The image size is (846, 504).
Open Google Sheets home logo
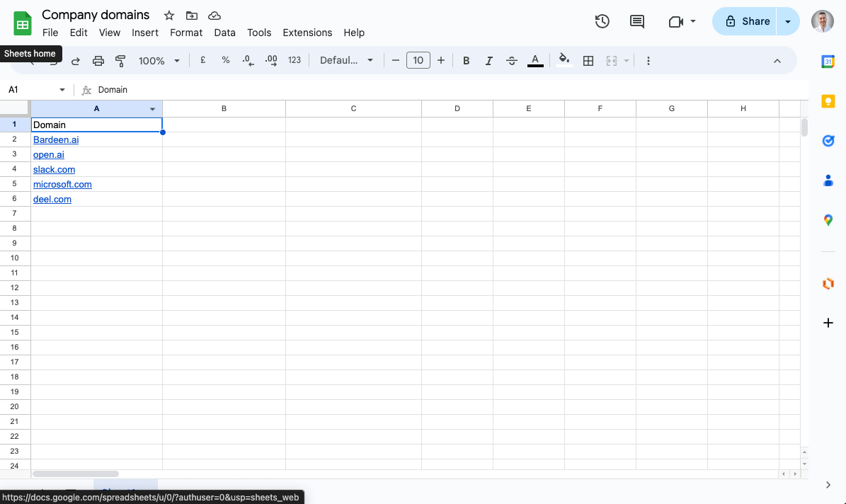click(x=22, y=24)
